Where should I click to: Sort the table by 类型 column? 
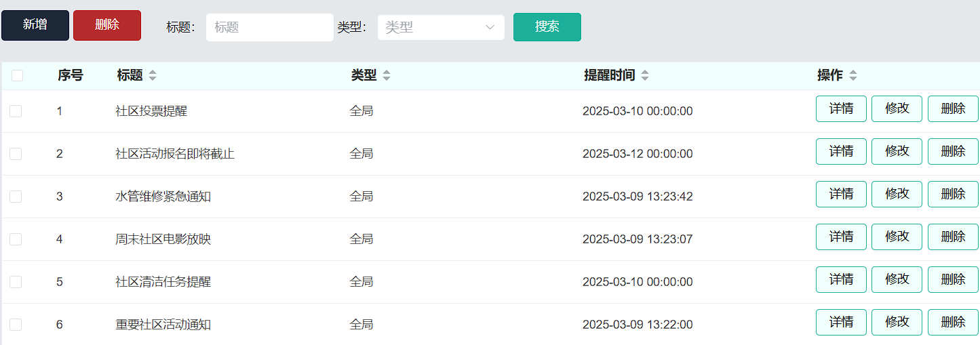pyautogui.click(x=386, y=76)
